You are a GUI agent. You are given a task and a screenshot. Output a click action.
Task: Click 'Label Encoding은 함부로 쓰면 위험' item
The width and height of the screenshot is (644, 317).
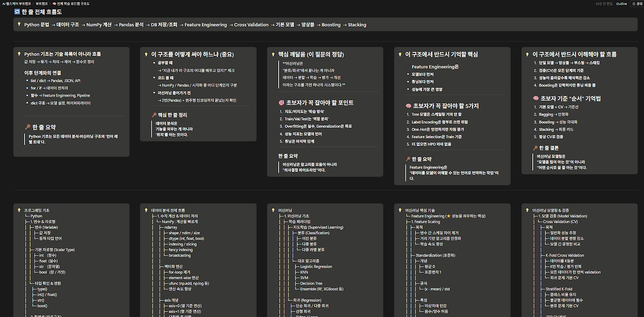[x=440, y=122]
